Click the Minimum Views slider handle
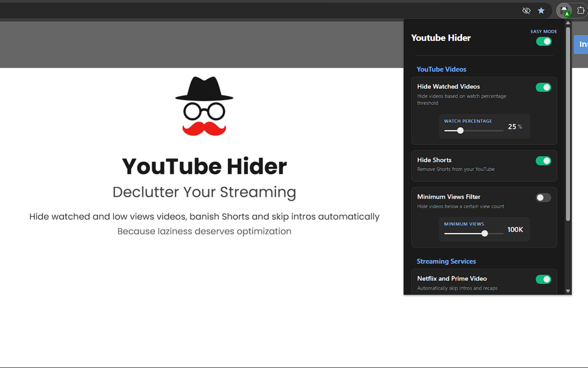Viewport: 588px width, 368px height. [x=485, y=234]
